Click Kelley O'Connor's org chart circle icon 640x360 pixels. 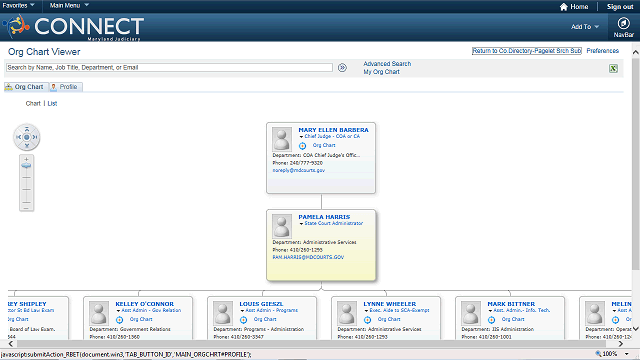click(x=120, y=320)
